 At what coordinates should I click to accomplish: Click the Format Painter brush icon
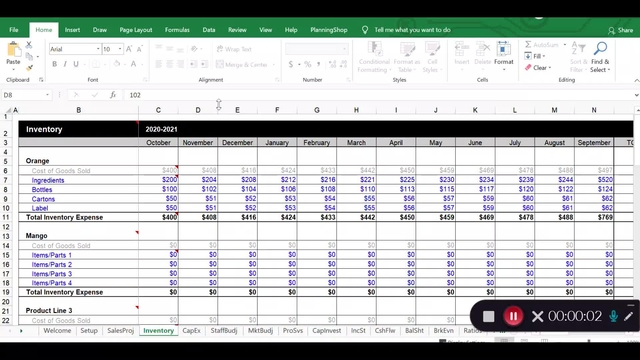[x=29, y=68]
